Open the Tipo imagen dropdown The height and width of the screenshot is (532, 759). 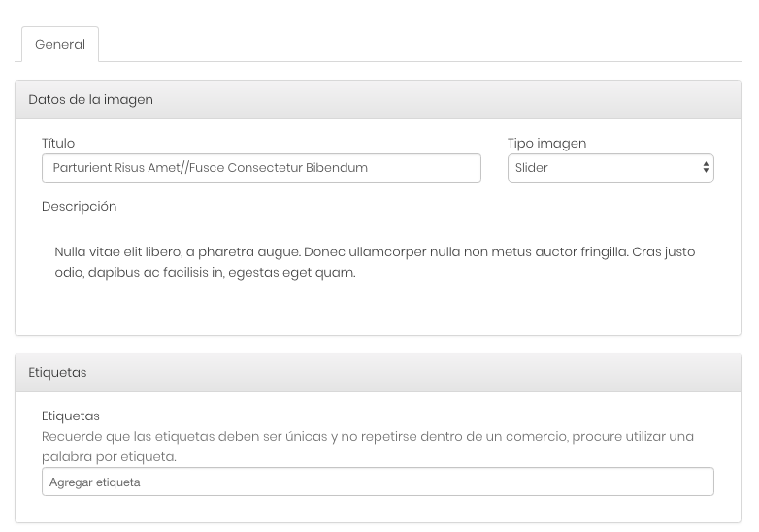point(610,168)
